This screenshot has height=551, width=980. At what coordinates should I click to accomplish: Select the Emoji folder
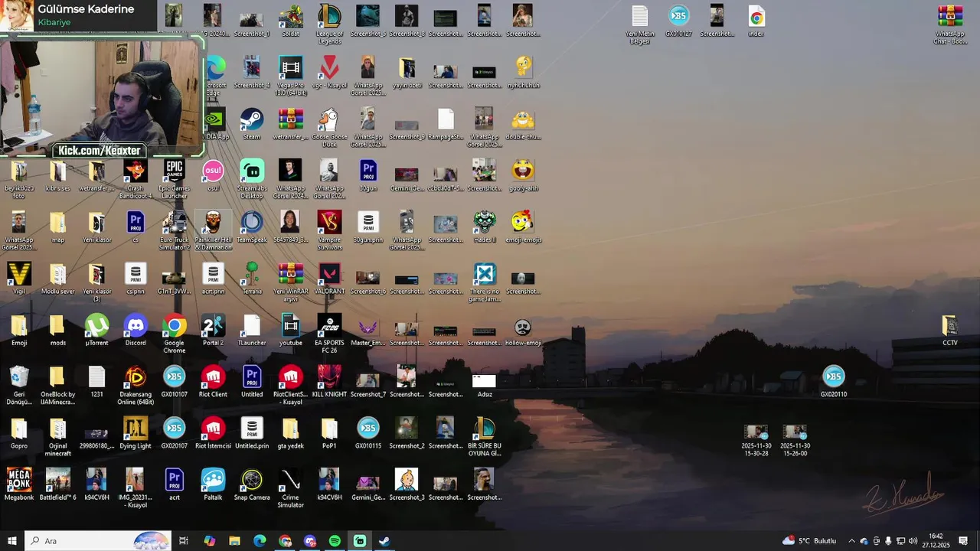pos(19,330)
